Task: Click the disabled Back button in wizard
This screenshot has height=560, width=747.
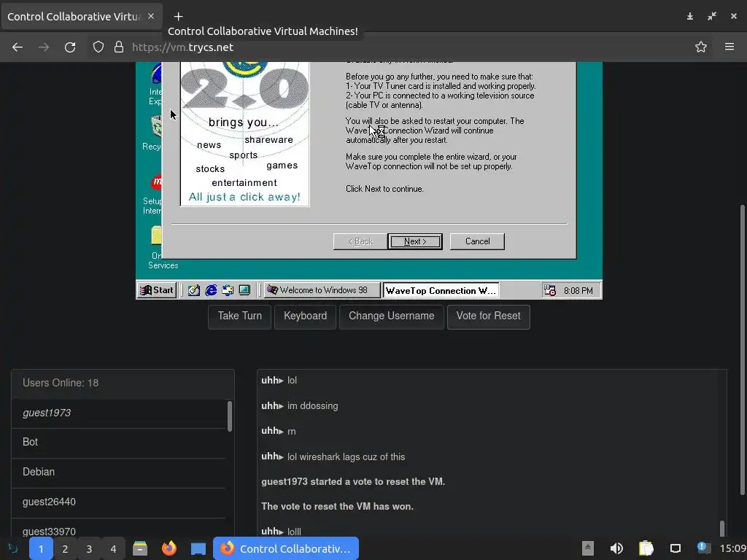Action: [x=360, y=241]
